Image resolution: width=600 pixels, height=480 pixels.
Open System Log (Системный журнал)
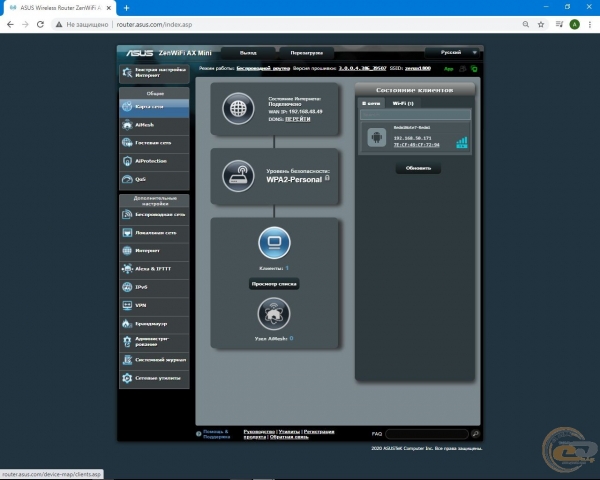(x=154, y=360)
